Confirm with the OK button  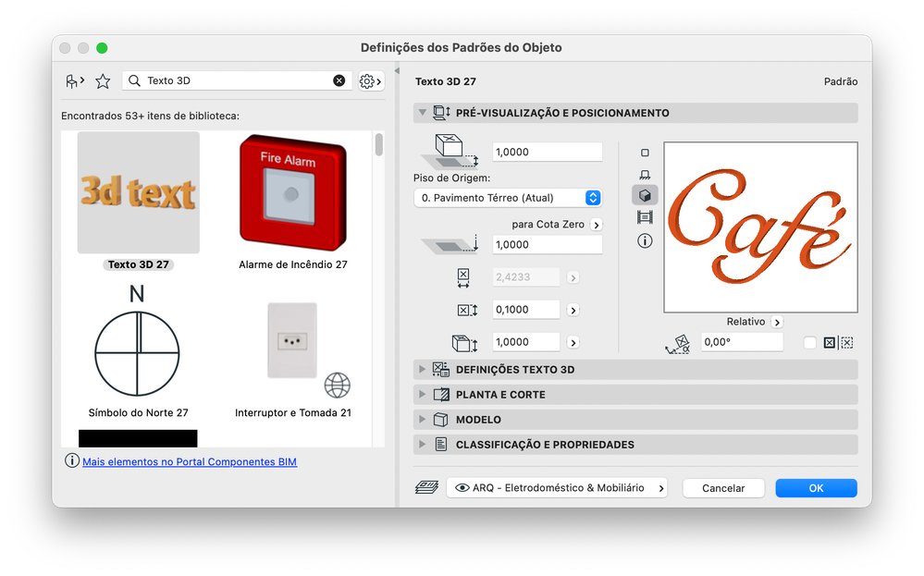(x=816, y=487)
